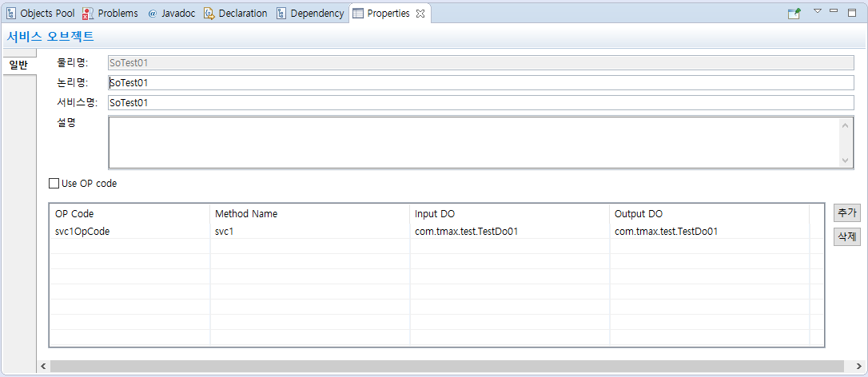
Task: Maximize the Properties view panel
Action: pyautogui.click(x=852, y=13)
